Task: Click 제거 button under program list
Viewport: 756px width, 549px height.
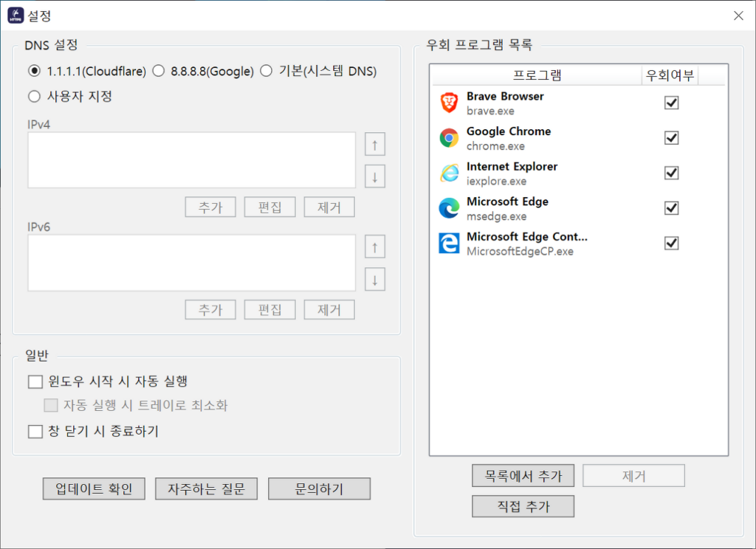Action: [633, 476]
